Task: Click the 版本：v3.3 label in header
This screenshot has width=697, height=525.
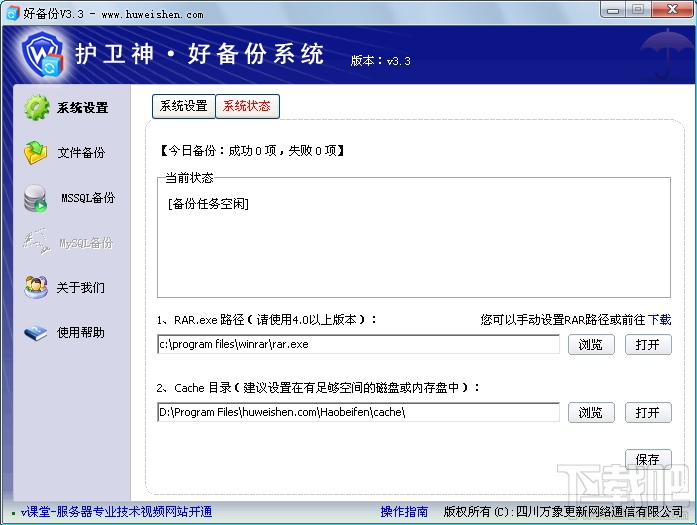Action: 381,61
